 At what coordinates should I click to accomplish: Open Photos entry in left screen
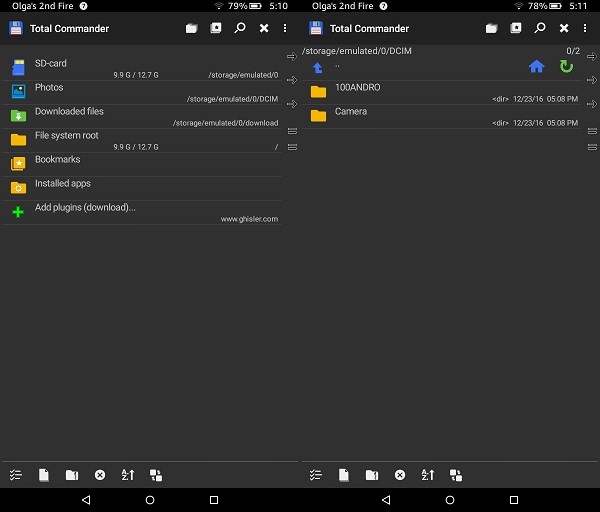pyautogui.click(x=142, y=92)
